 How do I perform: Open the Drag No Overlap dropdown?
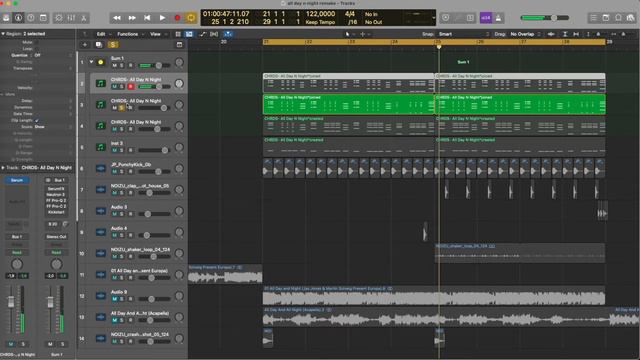[x=525, y=34]
